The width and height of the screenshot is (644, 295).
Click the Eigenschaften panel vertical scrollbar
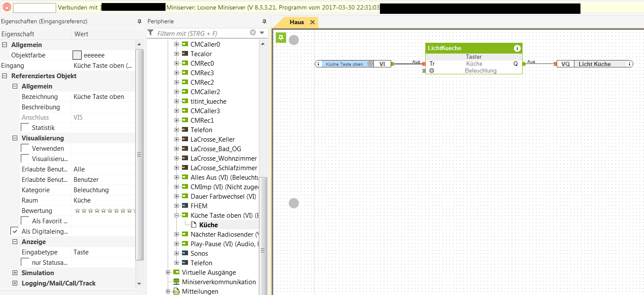139,155
